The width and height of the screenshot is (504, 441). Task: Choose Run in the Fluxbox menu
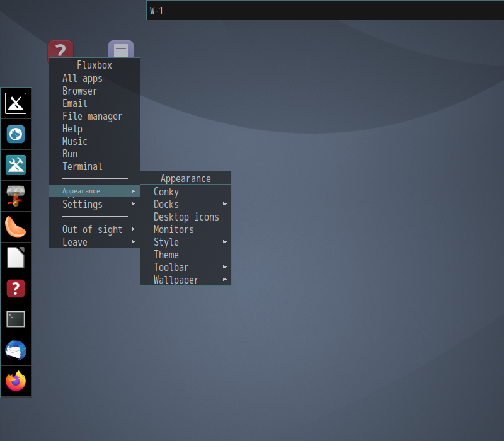pyautogui.click(x=94, y=154)
